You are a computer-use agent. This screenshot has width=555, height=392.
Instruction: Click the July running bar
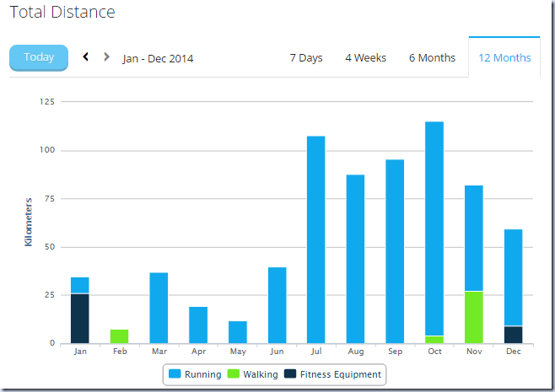tap(315, 239)
